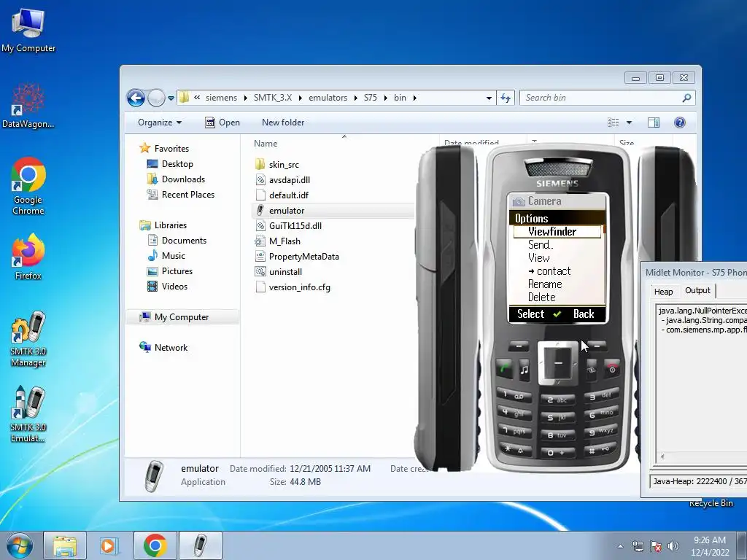This screenshot has height=560, width=747.
Task: Select the avsdapi.dll file
Action: 282,180
